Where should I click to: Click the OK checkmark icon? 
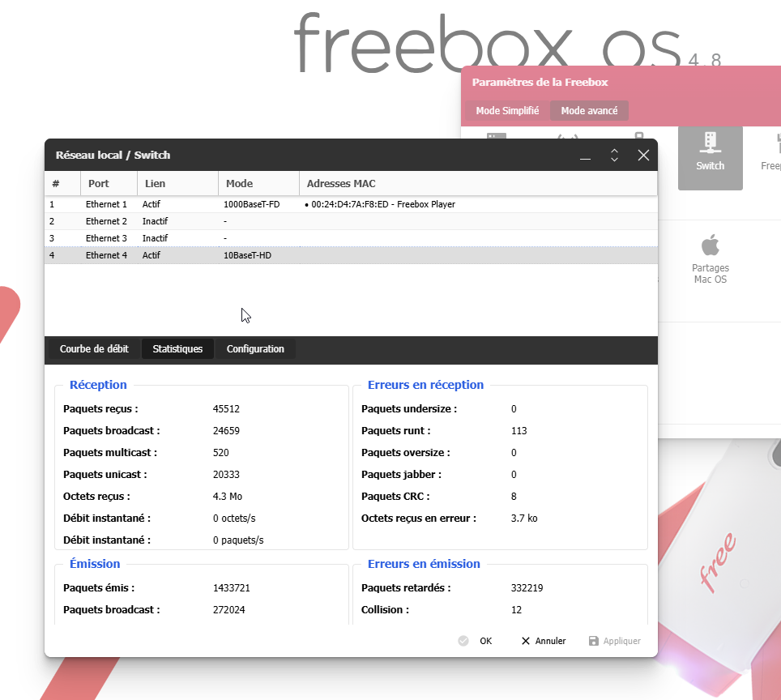click(463, 641)
